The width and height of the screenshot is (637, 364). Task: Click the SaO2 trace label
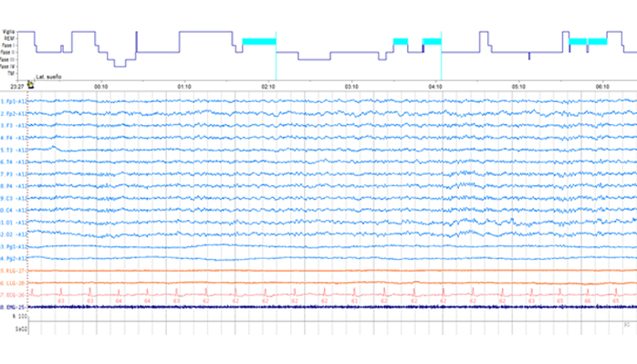coord(21,329)
